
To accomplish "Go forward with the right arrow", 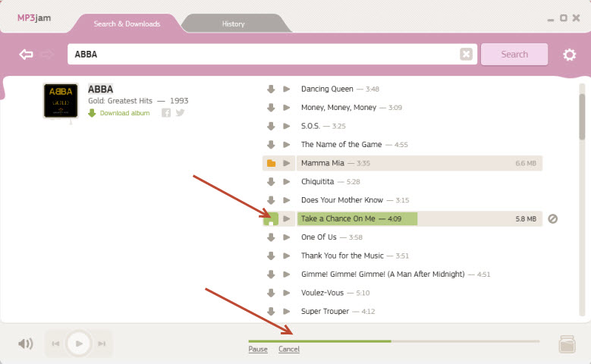I will pyautogui.click(x=47, y=55).
